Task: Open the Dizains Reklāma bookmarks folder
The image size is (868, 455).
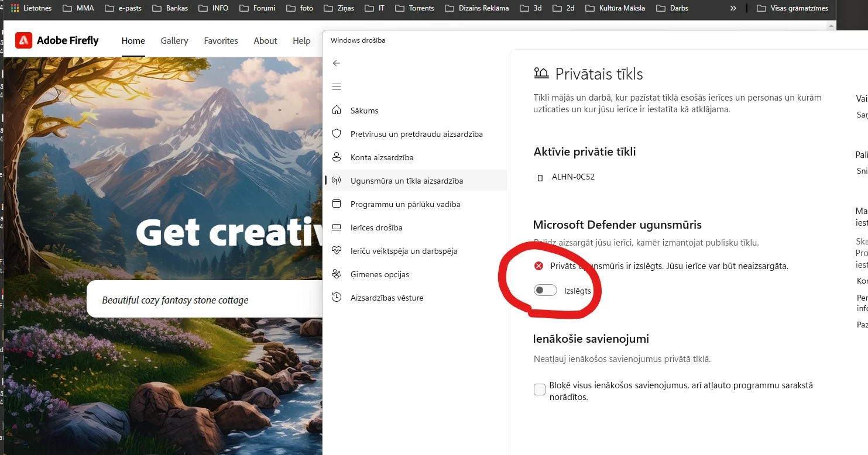Action: click(477, 8)
